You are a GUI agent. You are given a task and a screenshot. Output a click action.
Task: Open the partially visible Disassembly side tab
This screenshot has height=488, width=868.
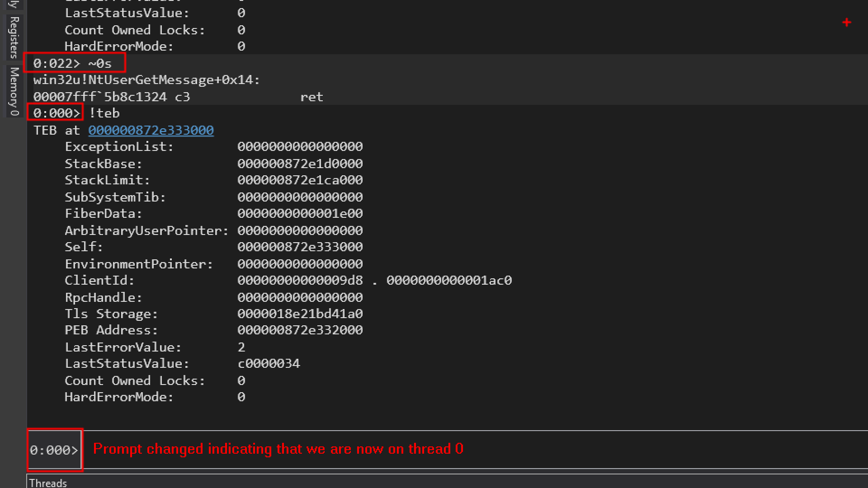(14, 5)
